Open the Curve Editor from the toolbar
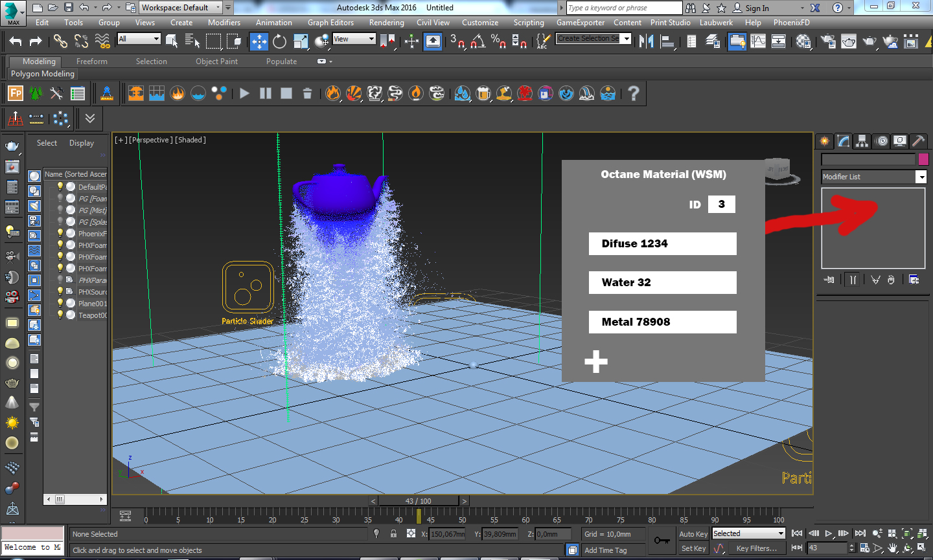Viewport: 933px width, 560px height. tap(757, 41)
